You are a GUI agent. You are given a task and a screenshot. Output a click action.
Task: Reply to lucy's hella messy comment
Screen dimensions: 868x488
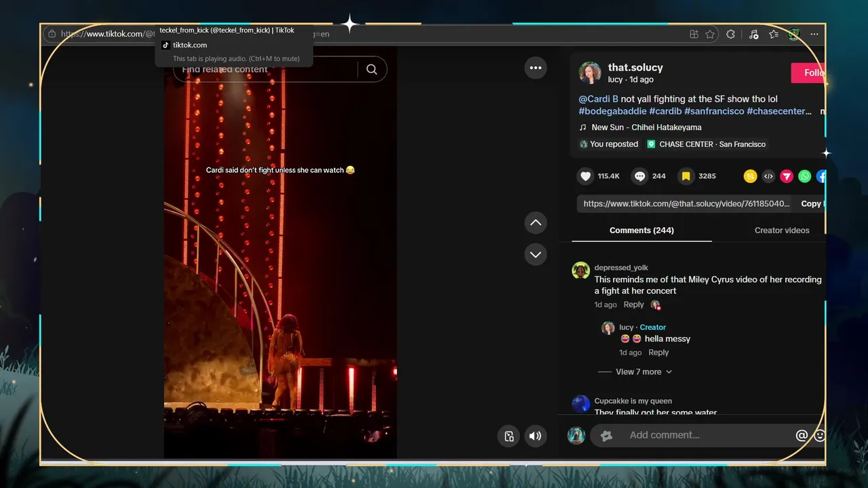coord(658,352)
